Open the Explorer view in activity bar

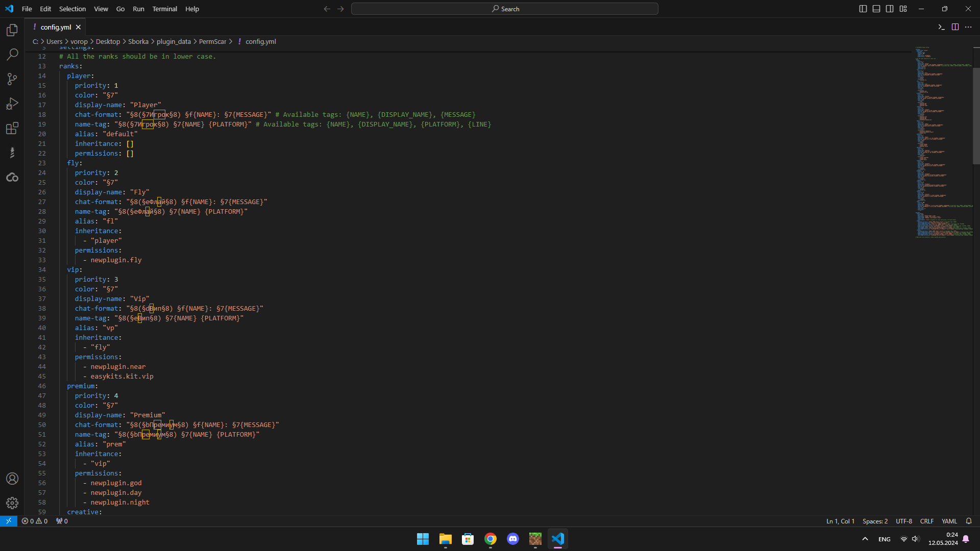(x=12, y=30)
